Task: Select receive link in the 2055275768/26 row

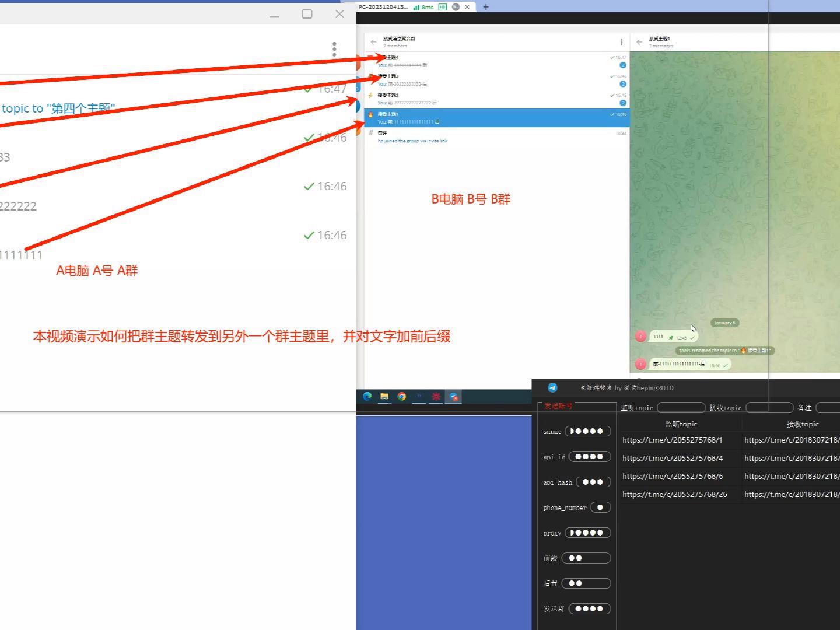Action: tap(792, 494)
